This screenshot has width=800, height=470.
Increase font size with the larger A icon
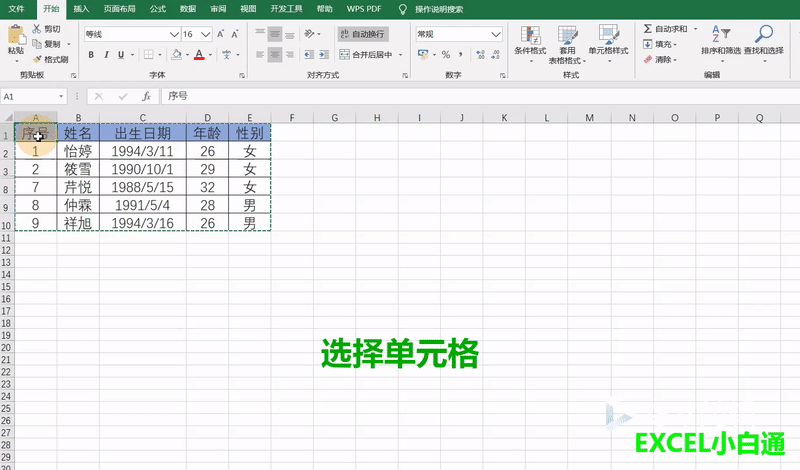click(x=220, y=34)
